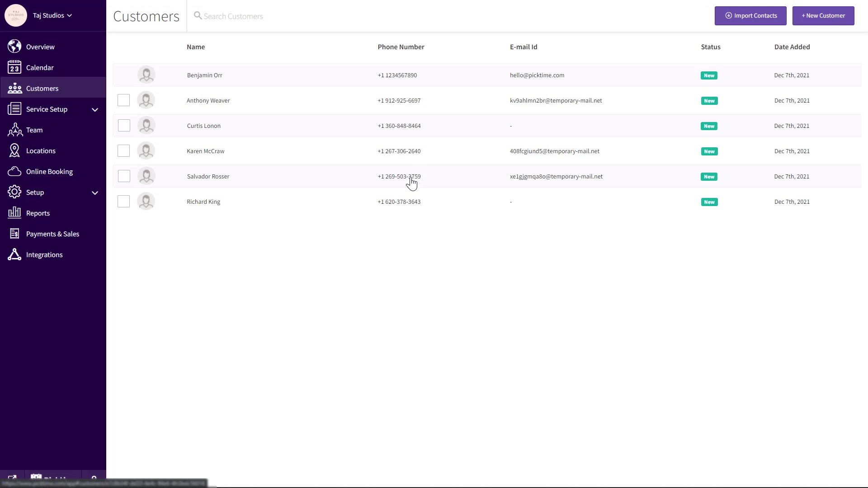Open the Integrations triangle icon

[x=14, y=254]
